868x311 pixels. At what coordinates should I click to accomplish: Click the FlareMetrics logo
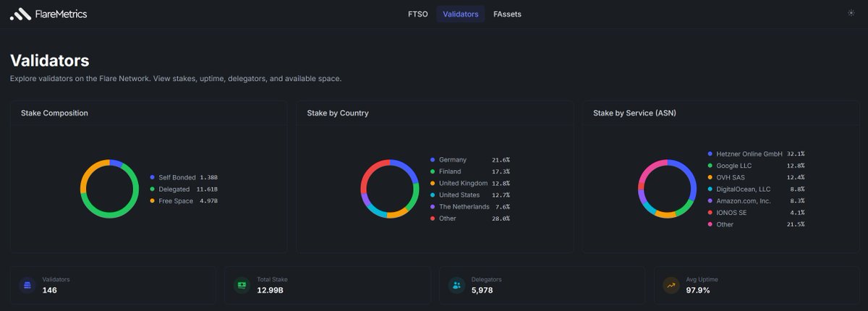(48, 14)
